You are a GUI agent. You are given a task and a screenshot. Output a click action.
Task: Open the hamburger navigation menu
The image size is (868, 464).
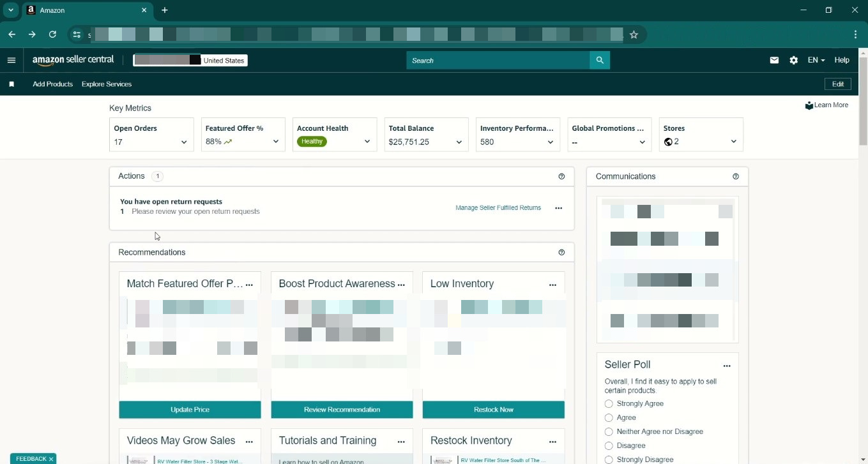tap(11, 61)
